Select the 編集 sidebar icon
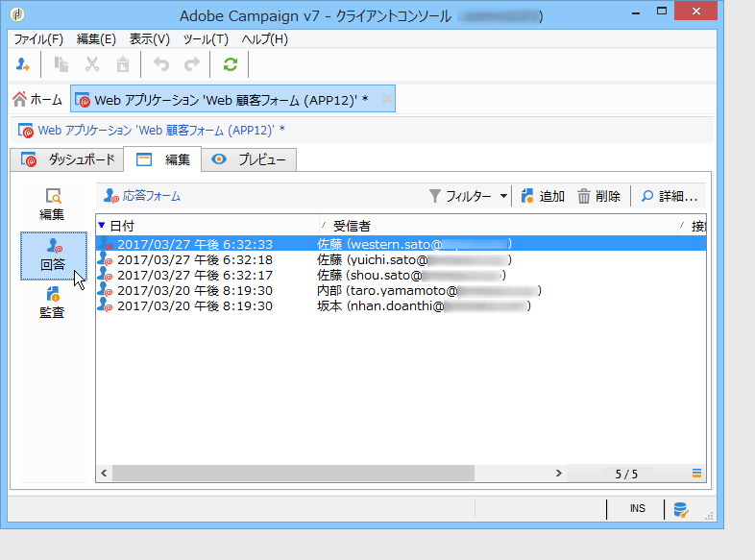This screenshot has width=755, height=560. click(52, 205)
